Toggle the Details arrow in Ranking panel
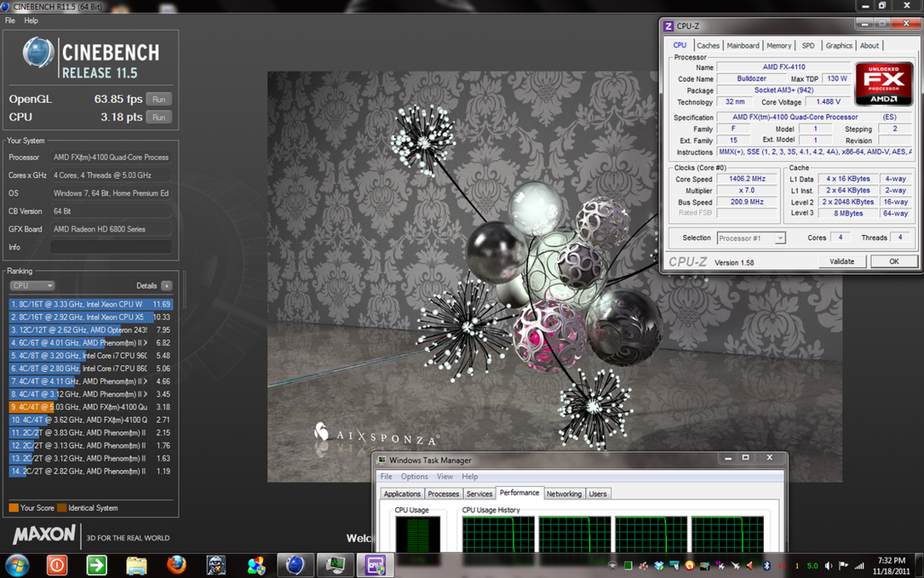924x578 pixels. (x=167, y=286)
